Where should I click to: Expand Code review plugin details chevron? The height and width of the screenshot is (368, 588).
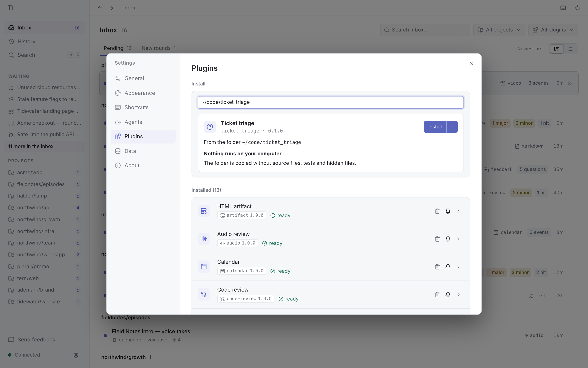click(459, 295)
